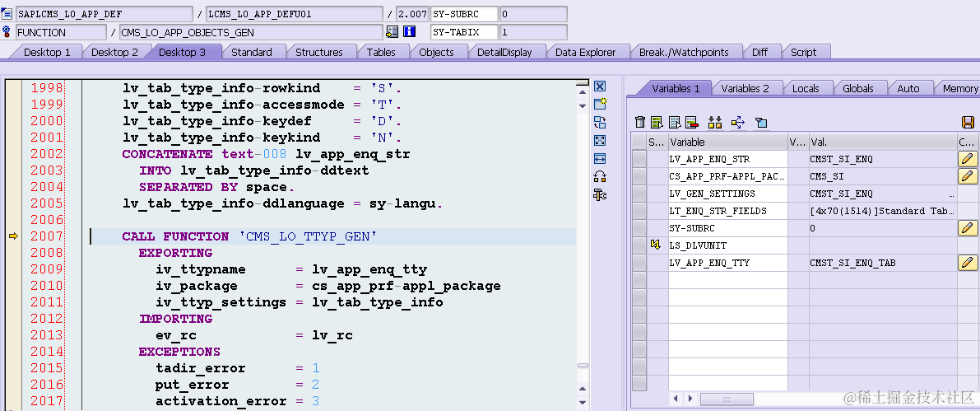This screenshot has height=411, width=980.
Task: Click the swap tool icon beside editor
Action: click(x=600, y=122)
